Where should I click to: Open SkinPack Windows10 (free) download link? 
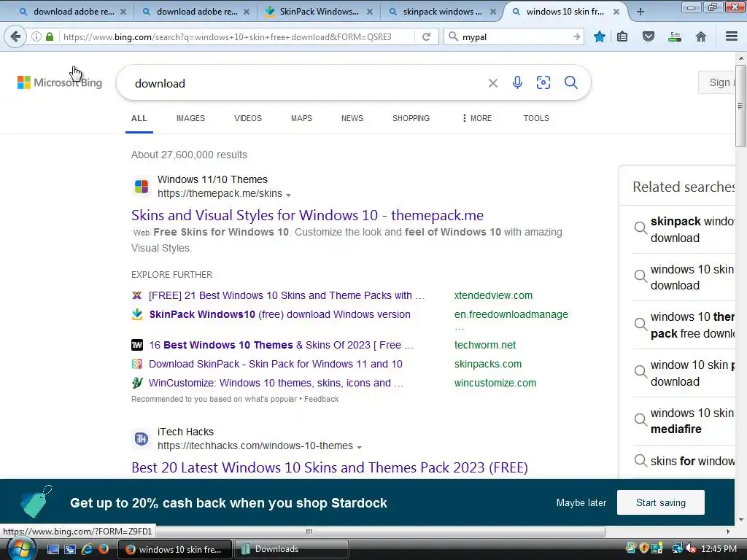(x=279, y=314)
